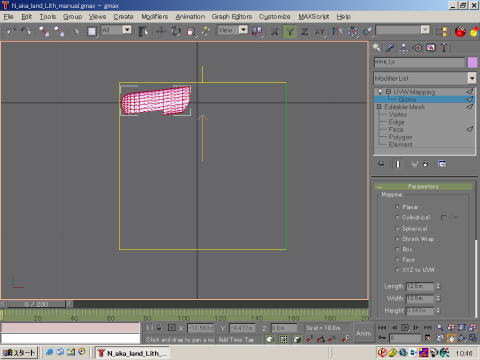Switch to the Display command panel
Image resolution: width=480 pixels, height=360 pixels.
431,48
